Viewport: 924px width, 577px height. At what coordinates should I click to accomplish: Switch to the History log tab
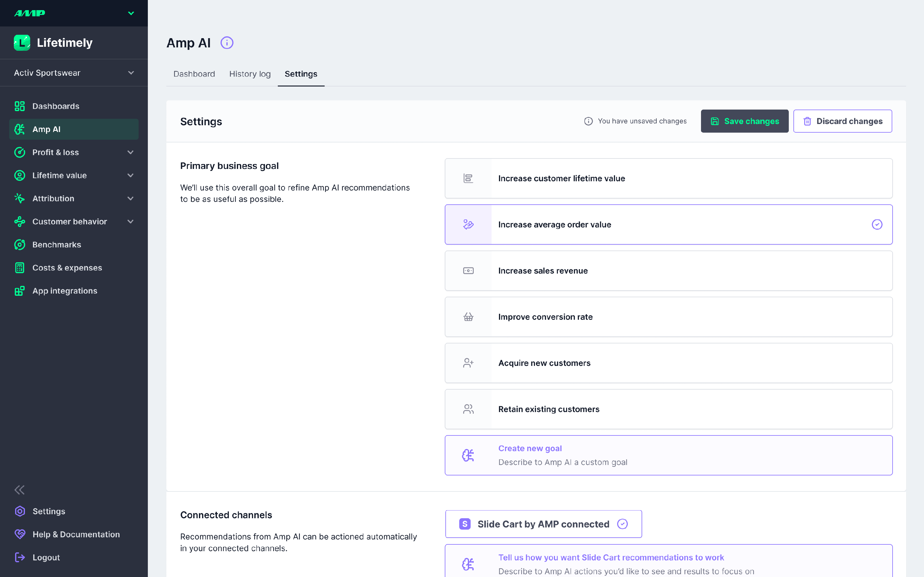click(x=250, y=74)
